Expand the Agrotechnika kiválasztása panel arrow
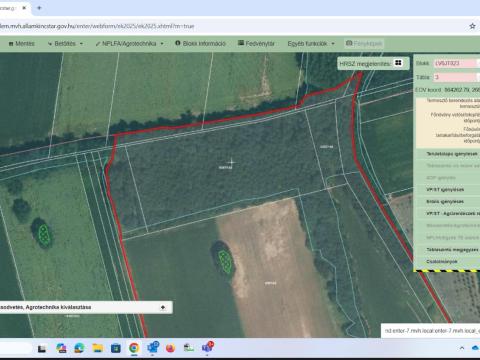The width and height of the screenshot is (480, 360). click(163, 307)
